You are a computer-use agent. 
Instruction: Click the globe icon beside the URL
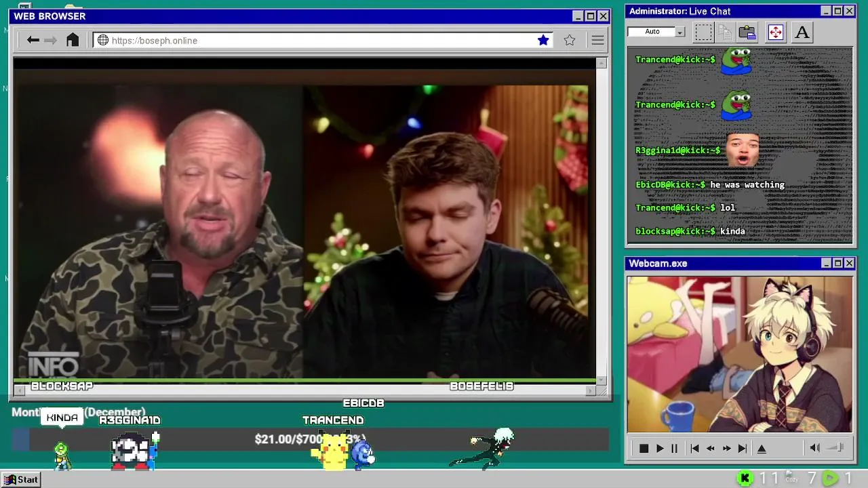103,41
